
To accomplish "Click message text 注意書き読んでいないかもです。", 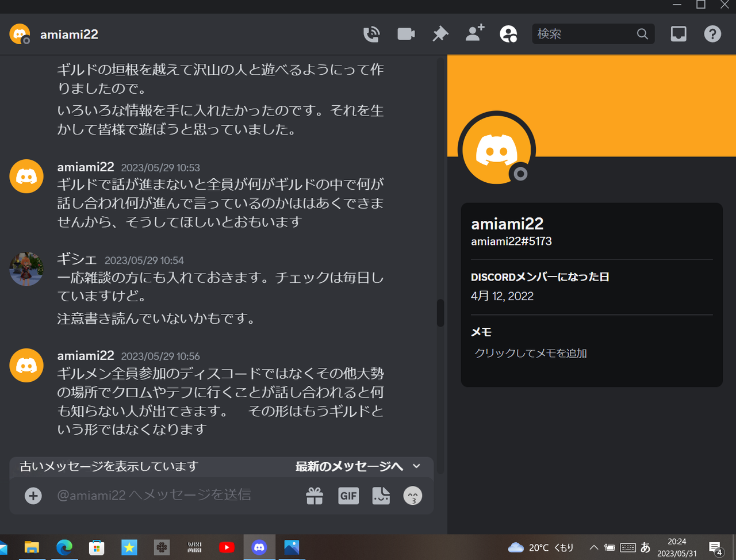I will pos(156,319).
